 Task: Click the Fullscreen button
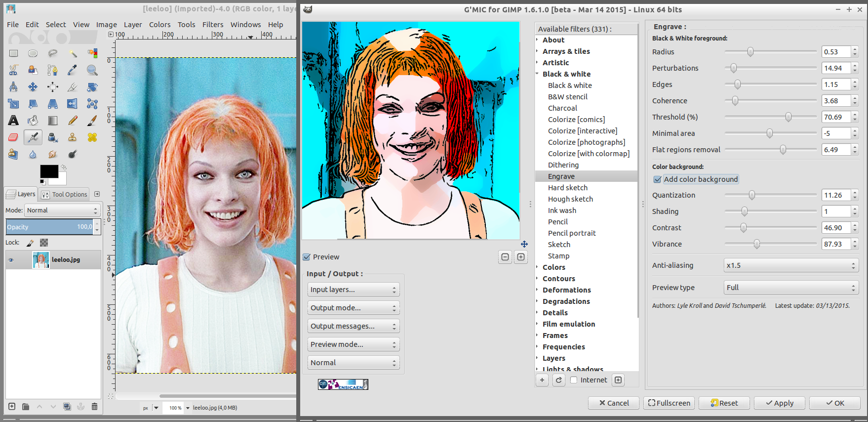669,403
